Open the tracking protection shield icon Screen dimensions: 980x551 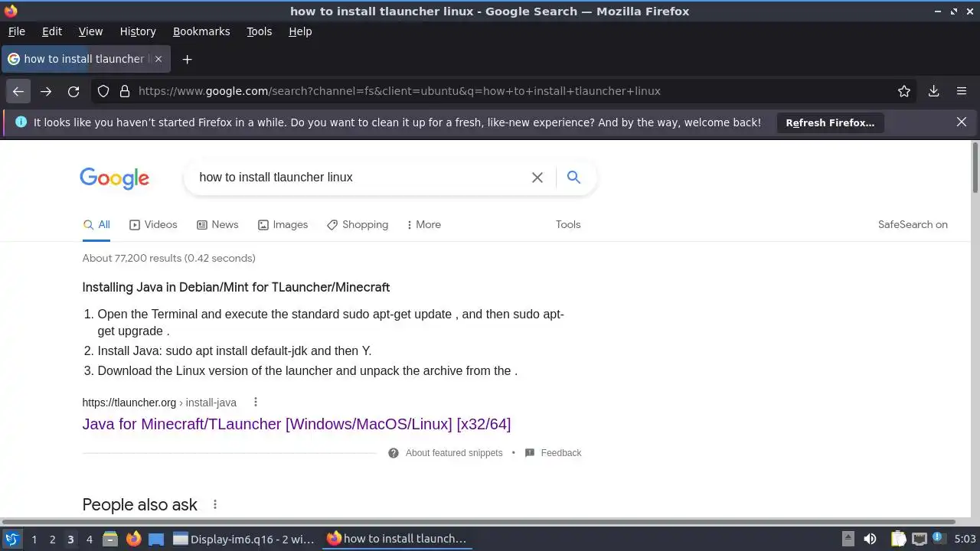coord(103,91)
